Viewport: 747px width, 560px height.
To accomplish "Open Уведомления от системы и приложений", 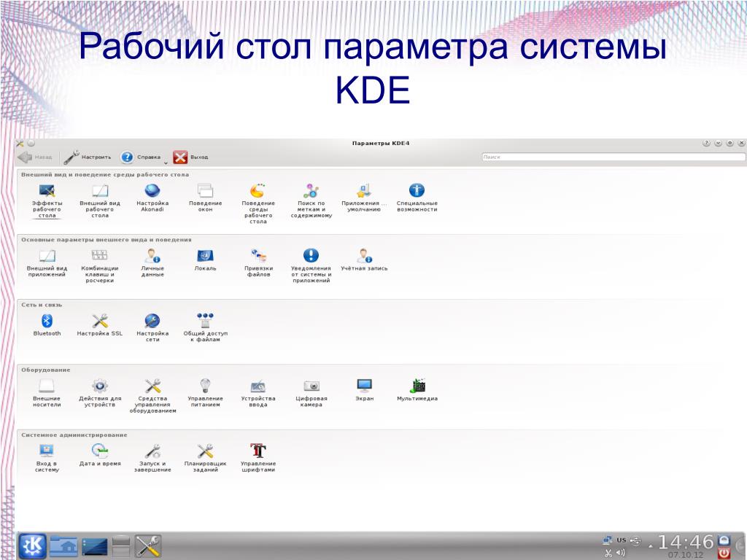I will 311,266.
